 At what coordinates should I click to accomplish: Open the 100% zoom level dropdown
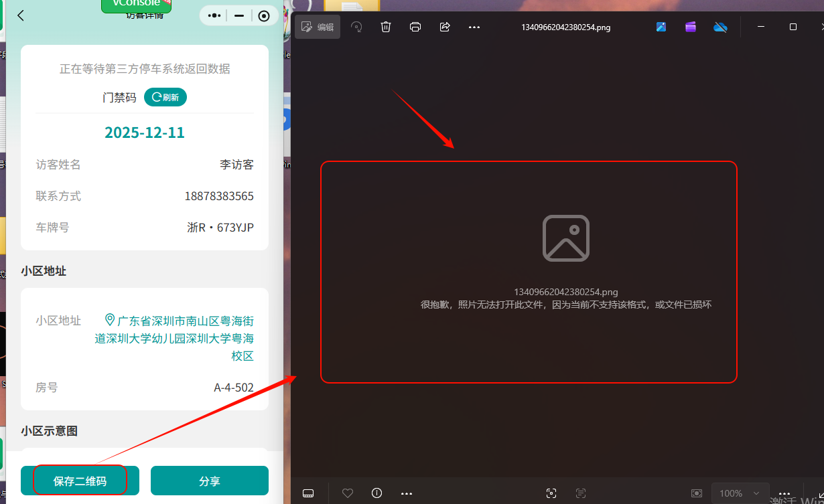click(x=740, y=493)
